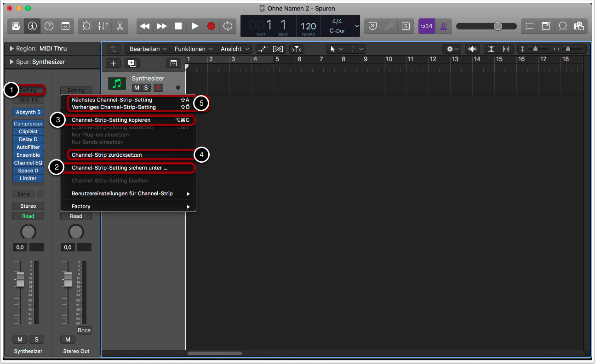Choose Channel-Strip zurücksetzen
595x364 pixels.
[129, 155]
